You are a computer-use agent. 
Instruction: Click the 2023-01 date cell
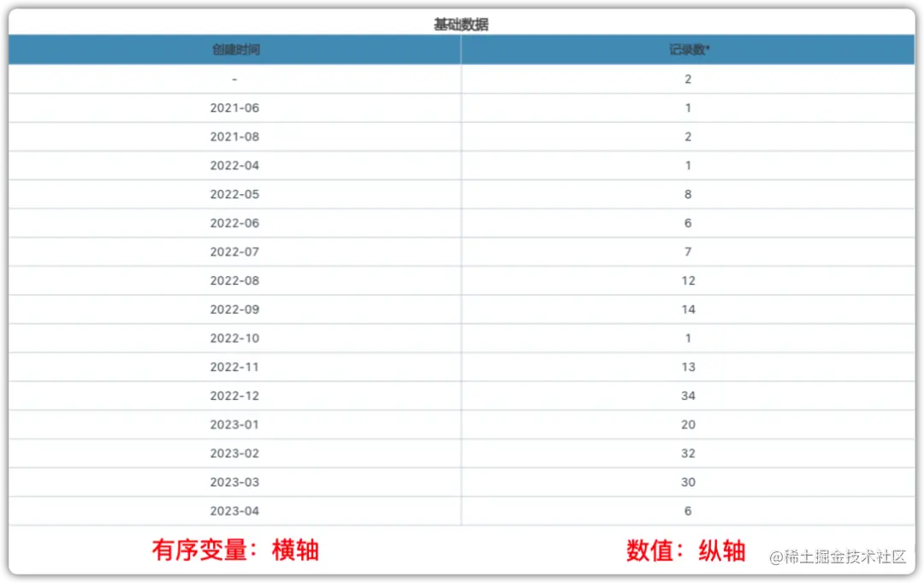pyautogui.click(x=234, y=425)
